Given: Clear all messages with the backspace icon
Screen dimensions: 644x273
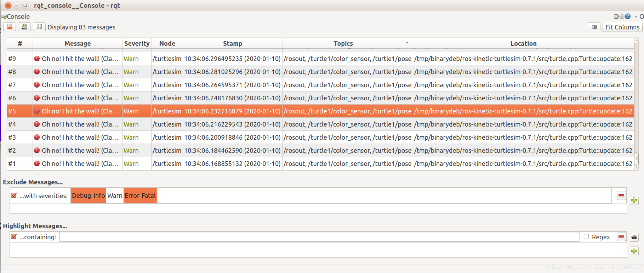Looking at the screenshot, I should click(594, 27).
